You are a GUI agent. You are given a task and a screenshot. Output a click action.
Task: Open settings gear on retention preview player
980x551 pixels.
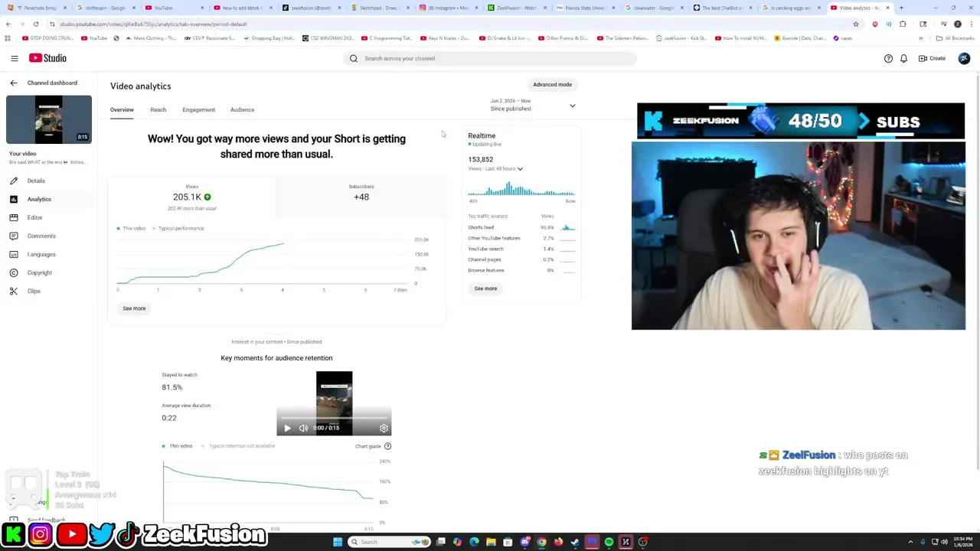click(384, 428)
